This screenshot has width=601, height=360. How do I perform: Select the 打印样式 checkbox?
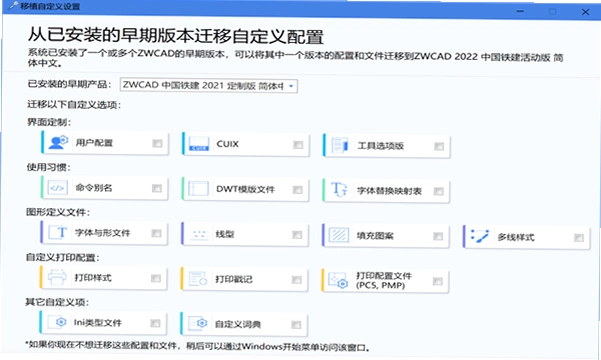click(x=156, y=278)
